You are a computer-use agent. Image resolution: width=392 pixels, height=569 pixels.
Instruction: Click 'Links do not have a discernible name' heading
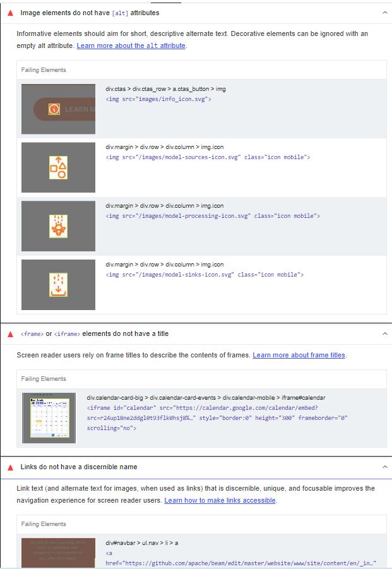point(79,467)
